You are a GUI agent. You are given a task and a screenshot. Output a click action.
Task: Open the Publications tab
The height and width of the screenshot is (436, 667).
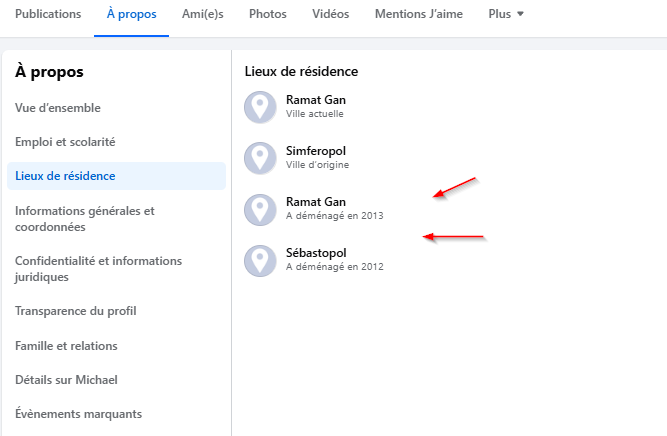click(x=48, y=14)
